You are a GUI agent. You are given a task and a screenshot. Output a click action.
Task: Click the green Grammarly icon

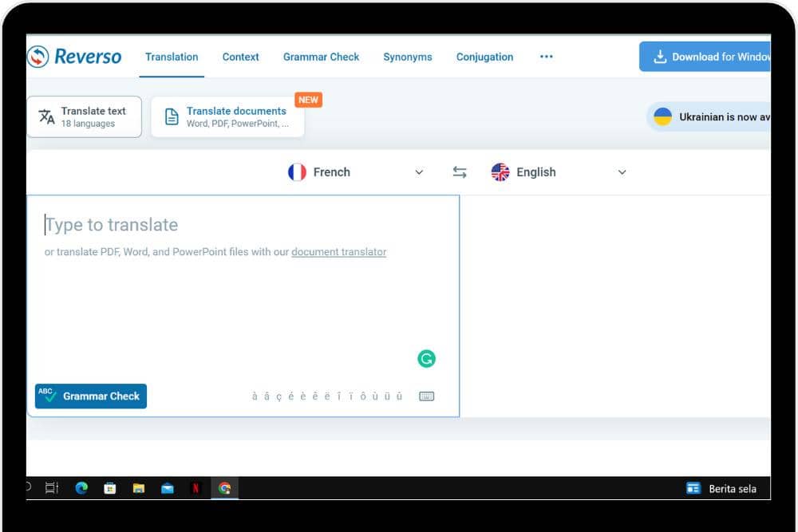click(x=427, y=359)
